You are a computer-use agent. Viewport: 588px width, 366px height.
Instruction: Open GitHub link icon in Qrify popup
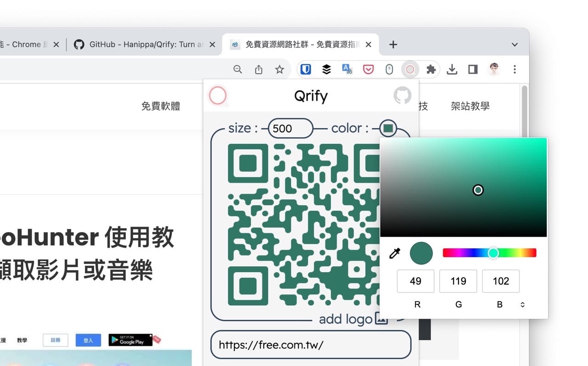[402, 96]
